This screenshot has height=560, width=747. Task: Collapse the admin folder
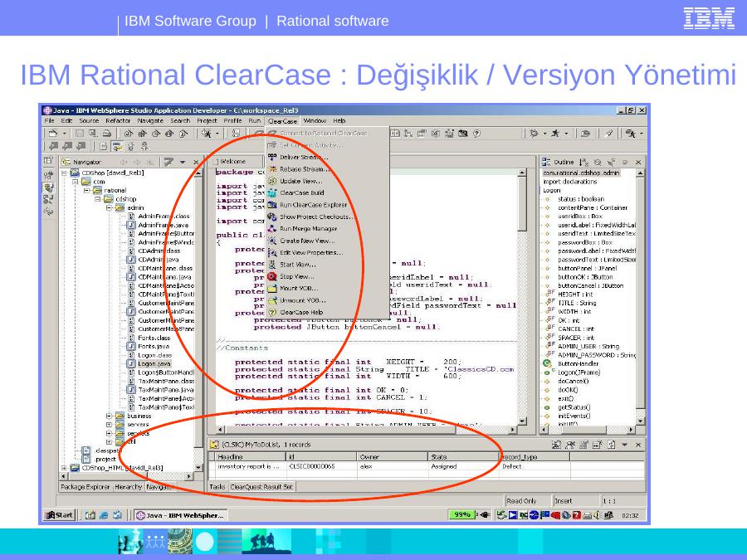109,207
